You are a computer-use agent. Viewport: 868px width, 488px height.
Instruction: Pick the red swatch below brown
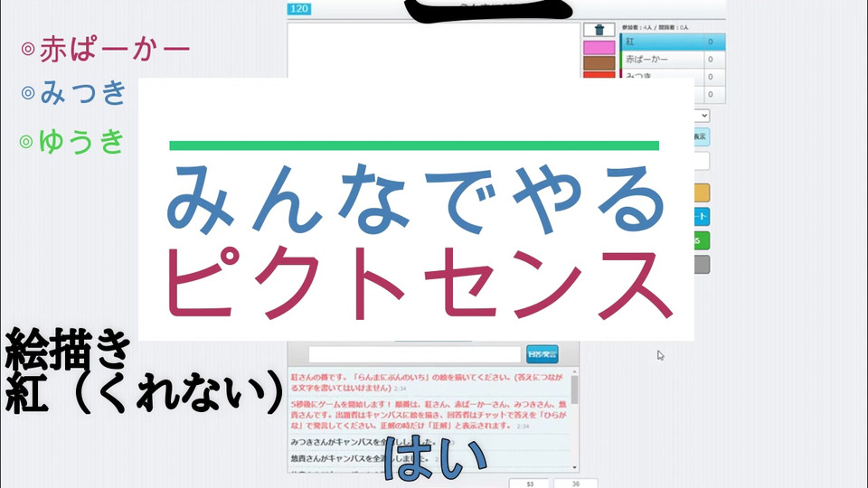tap(599, 75)
